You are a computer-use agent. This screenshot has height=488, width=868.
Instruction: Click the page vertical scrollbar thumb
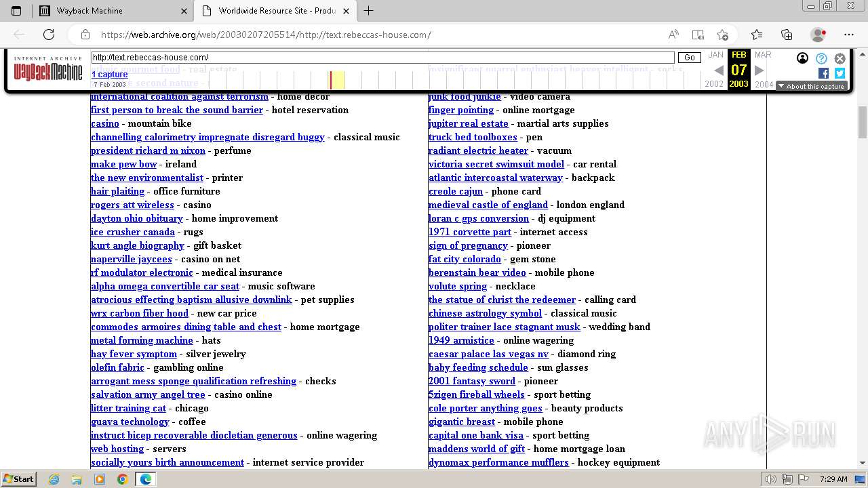tap(863, 122)
